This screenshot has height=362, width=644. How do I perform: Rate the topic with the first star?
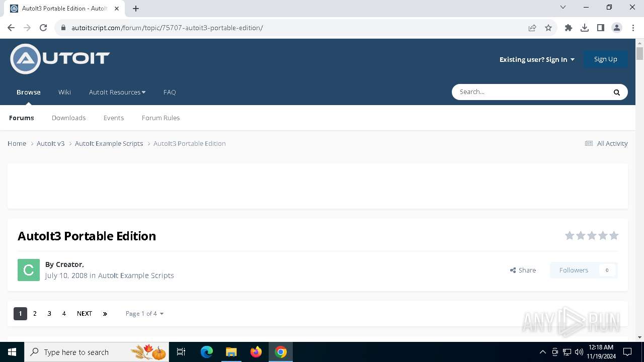pyautogui.click(x=570, y=235)
